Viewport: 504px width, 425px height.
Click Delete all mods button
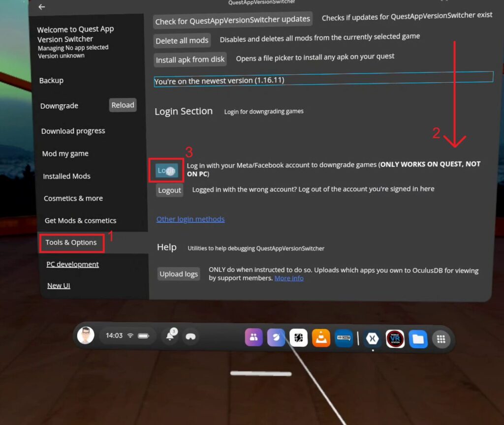tap(182, 40)
